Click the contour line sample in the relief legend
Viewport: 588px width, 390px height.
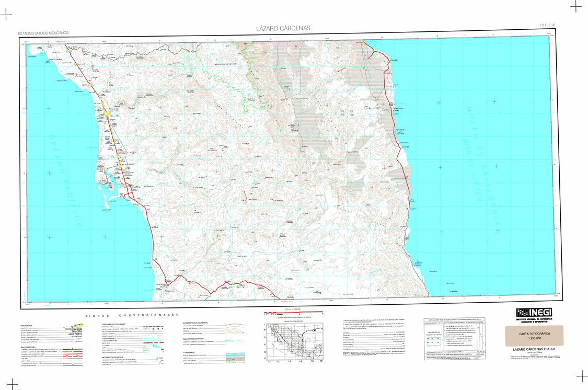[235, 324]
